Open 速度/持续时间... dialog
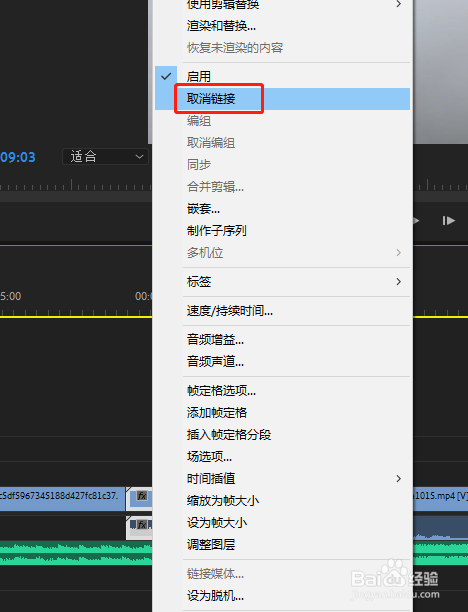This screenshot has width=468, height=612. (x=283, y=311)
